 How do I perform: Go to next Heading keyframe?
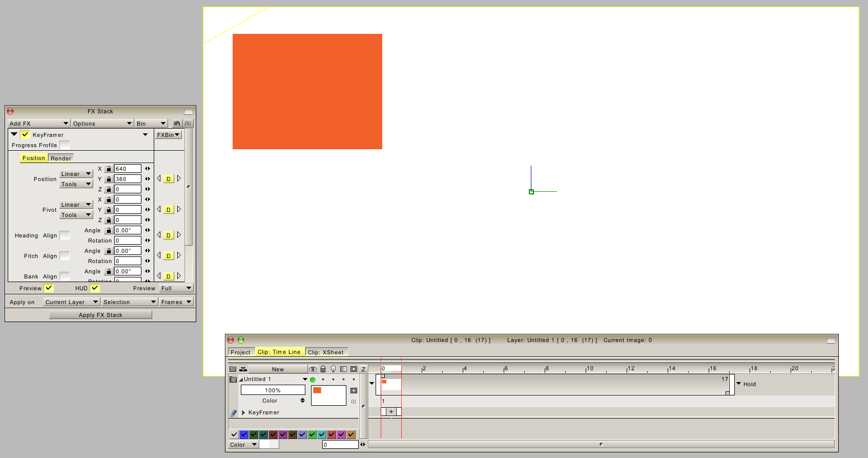point(179,235)
